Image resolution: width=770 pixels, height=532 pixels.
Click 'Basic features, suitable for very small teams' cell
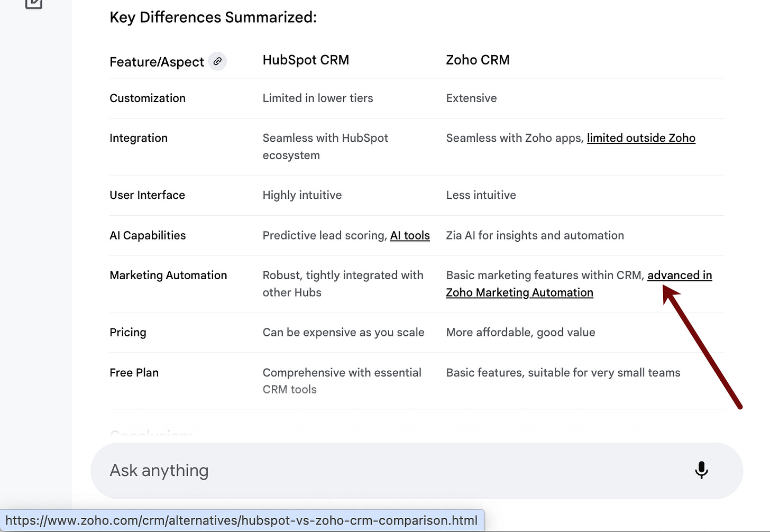click(563, 373)
